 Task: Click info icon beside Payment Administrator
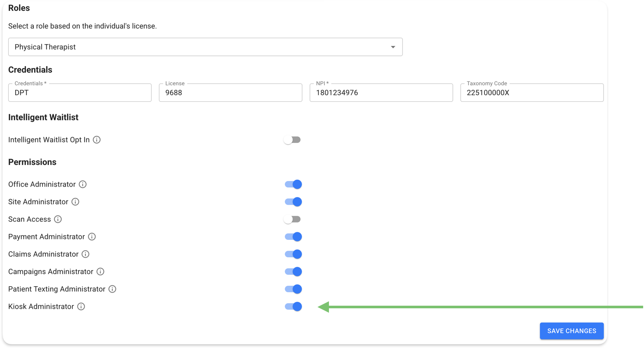(x=92, y=237)
